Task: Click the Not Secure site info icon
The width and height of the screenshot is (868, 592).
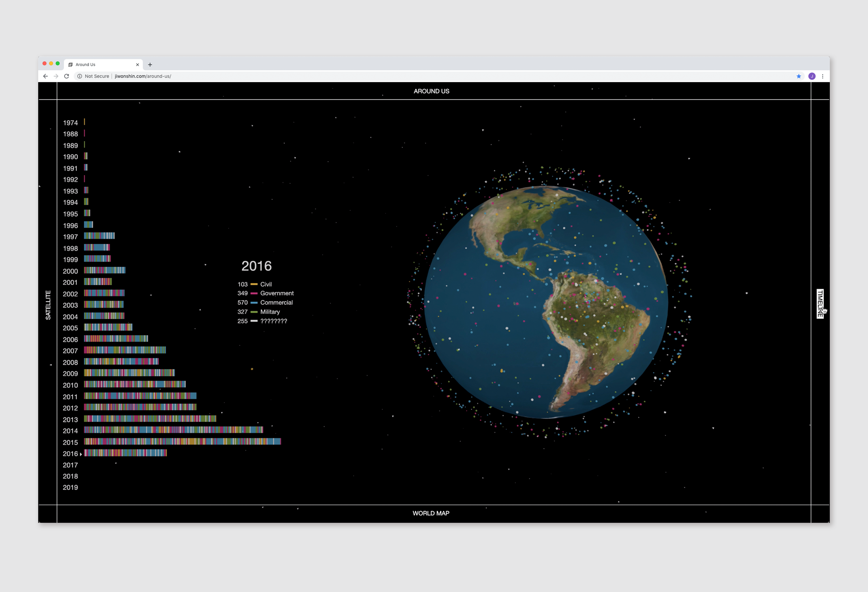Action: (80, 76)
